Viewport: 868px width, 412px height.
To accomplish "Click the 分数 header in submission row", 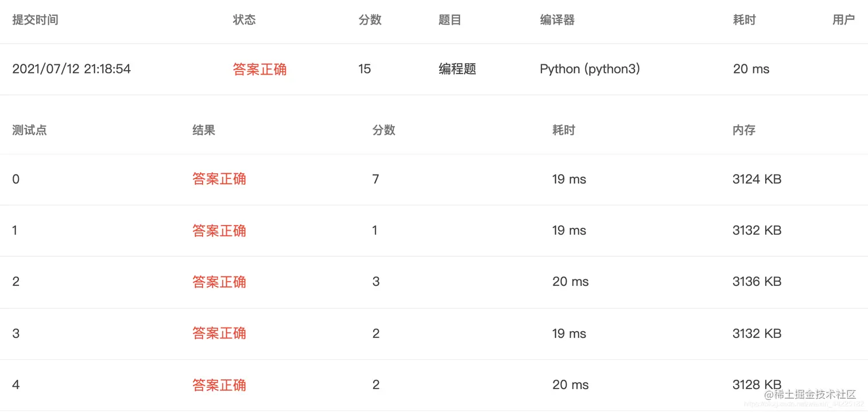I will 370,20.
